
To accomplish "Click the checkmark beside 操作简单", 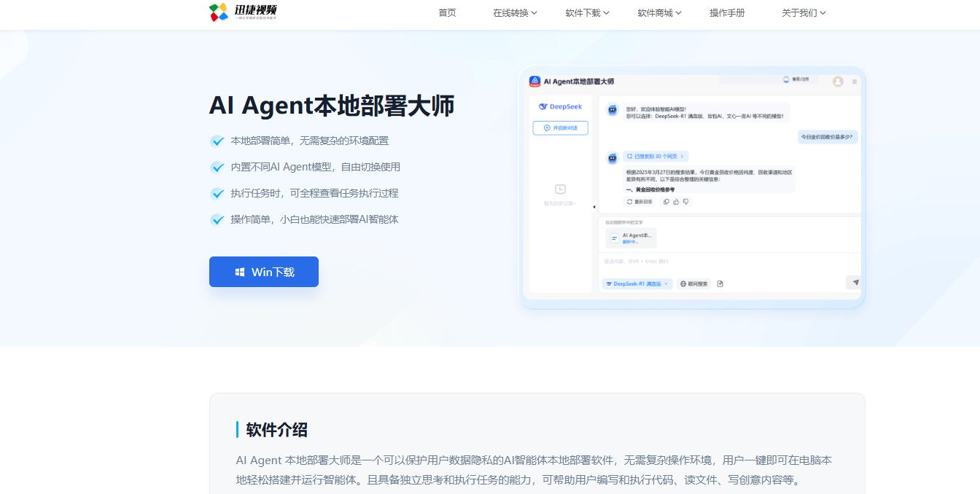I will [x=217, y=220].
